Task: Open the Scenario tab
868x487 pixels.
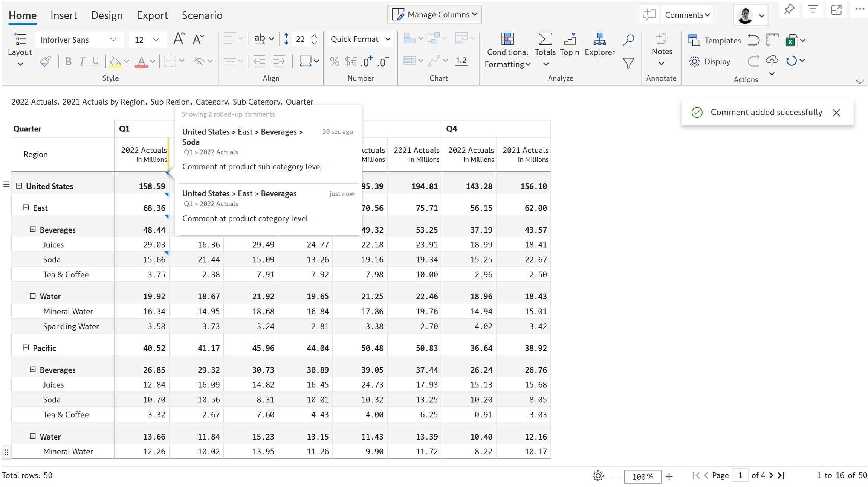Action: (x=202, y=15)
